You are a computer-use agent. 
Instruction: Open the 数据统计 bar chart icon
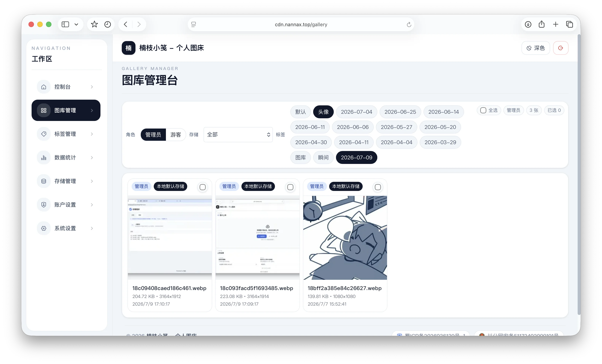pyautogui.click(x=44, y=157)
